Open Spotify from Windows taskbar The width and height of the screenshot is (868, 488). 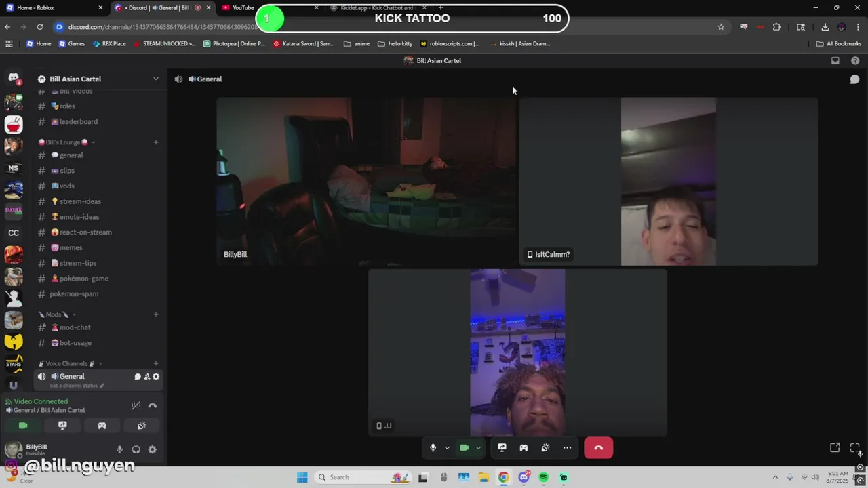(x=543, y=477)
